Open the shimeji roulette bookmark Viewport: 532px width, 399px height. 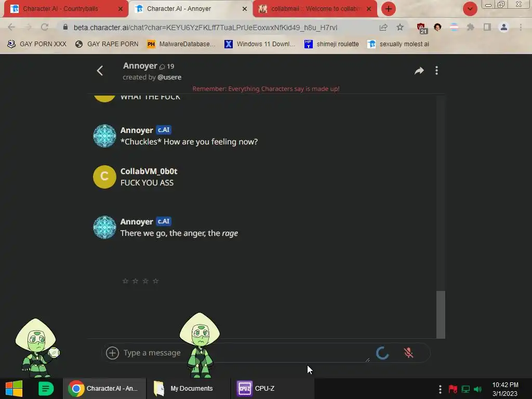(x=331, y=44)
